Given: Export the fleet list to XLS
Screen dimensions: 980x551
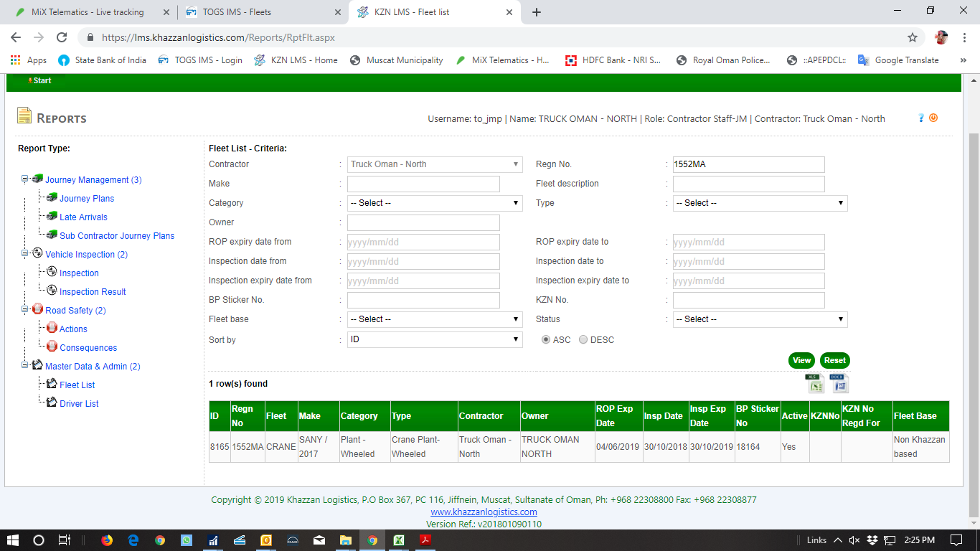Looking at the screenshot, I should pos(815,384).
